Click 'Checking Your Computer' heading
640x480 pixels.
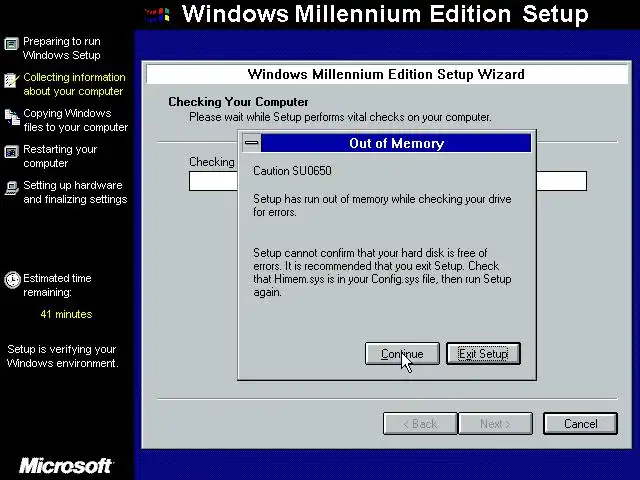pos(238,102)
